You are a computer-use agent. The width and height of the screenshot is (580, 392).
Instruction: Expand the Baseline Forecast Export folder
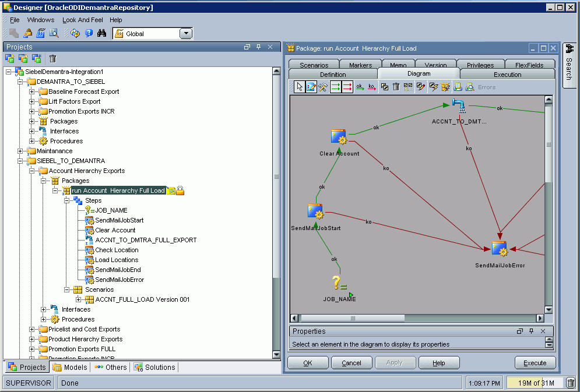point(32,91)
